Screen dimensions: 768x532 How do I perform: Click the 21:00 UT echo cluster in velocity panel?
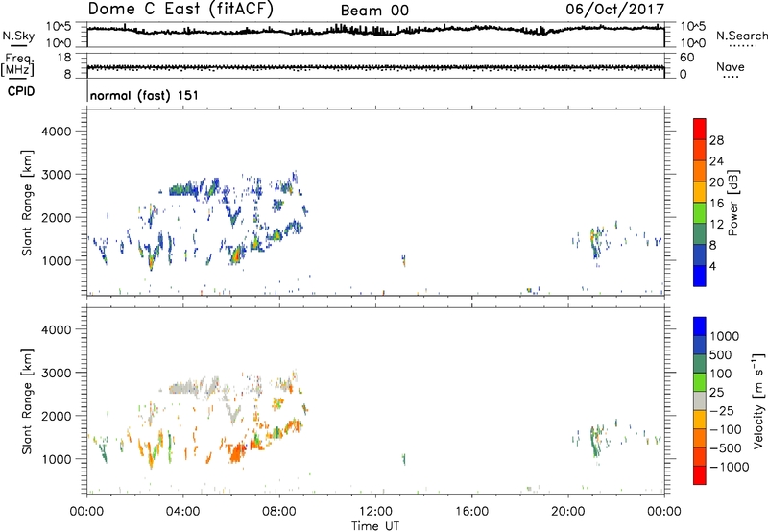(x=595, y=441)
